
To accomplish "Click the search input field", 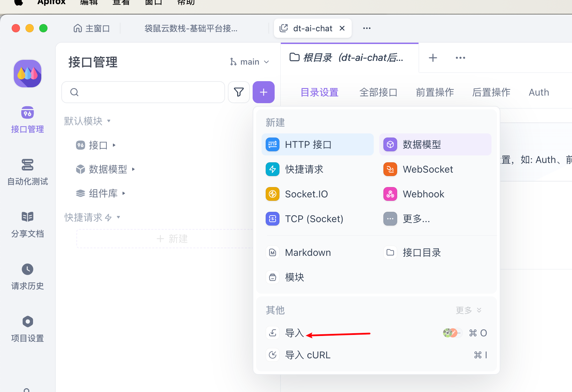I will [143, 92].
